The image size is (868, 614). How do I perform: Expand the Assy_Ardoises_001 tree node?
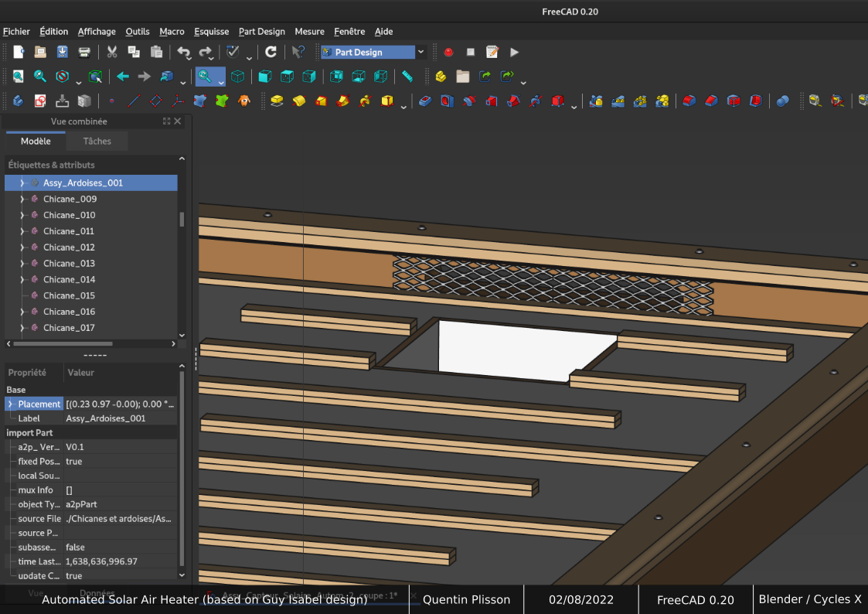coord(22,182)
